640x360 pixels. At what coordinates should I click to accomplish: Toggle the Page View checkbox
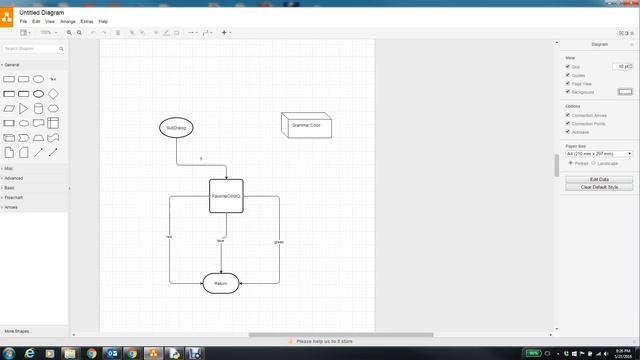tap(568, 83)
